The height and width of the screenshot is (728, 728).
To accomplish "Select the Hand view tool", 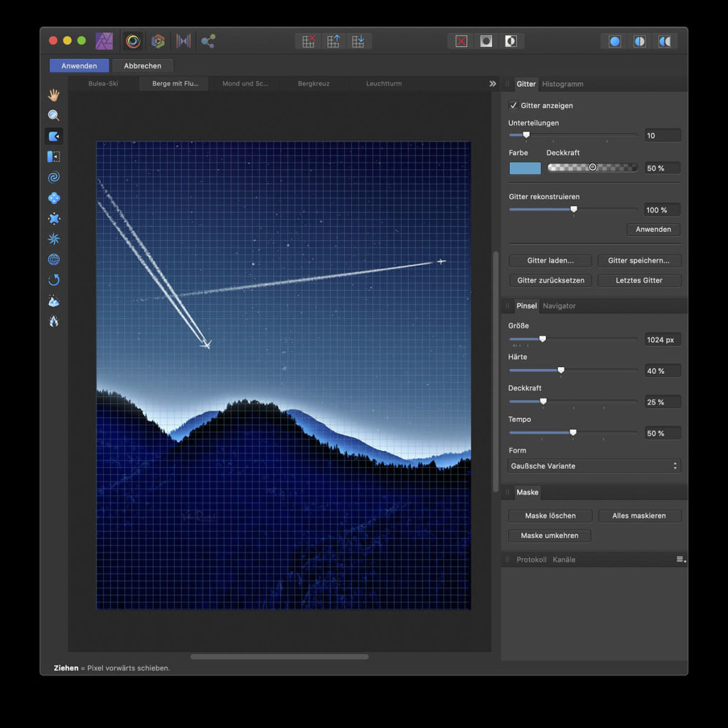I will click(54, 95).
